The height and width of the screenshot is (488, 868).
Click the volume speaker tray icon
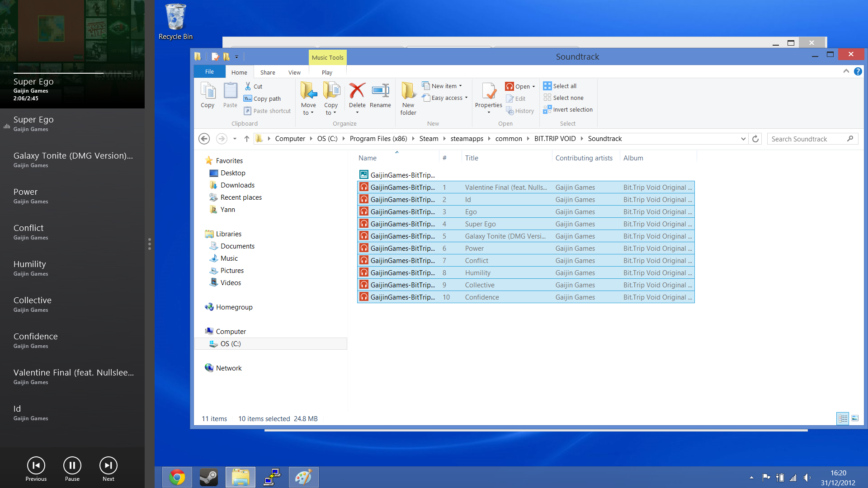coord(807,478)
